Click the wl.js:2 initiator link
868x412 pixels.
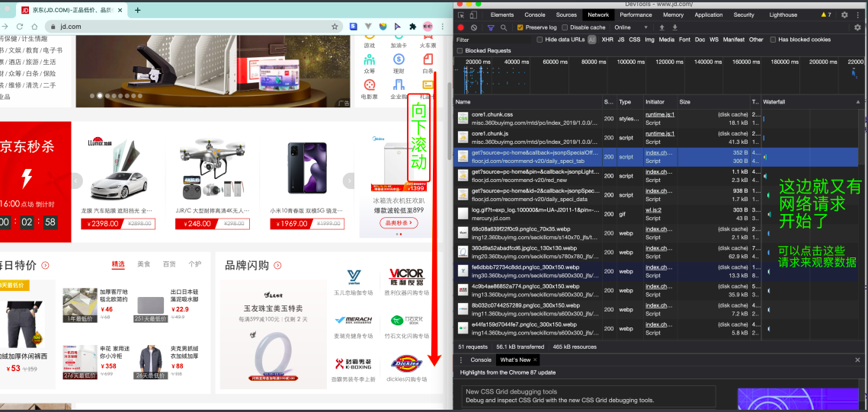point(654,210)
